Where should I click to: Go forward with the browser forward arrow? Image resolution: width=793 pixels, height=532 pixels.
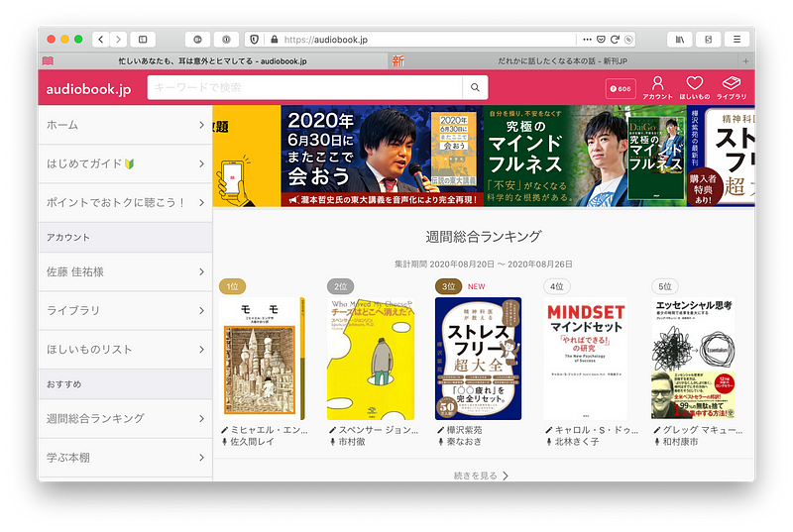point(118,40)
